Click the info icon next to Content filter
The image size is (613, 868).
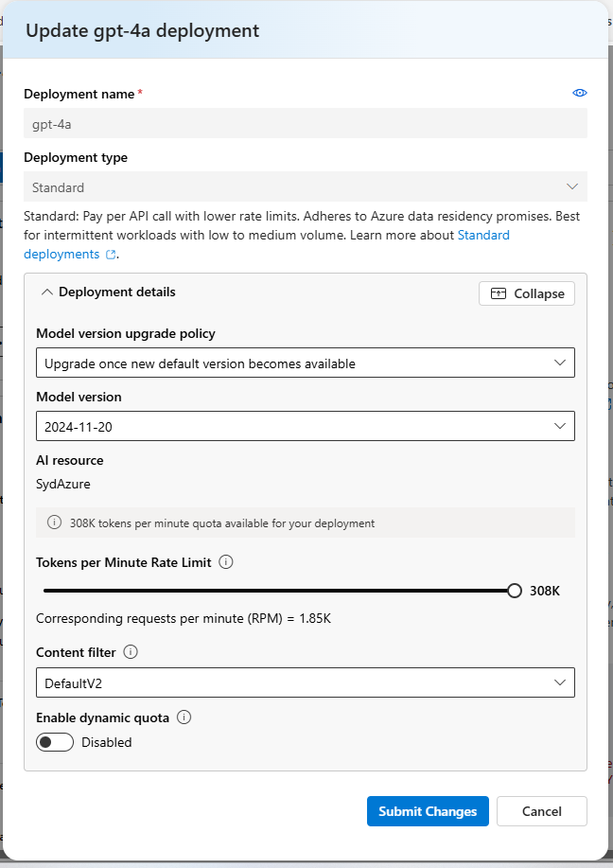130,651
